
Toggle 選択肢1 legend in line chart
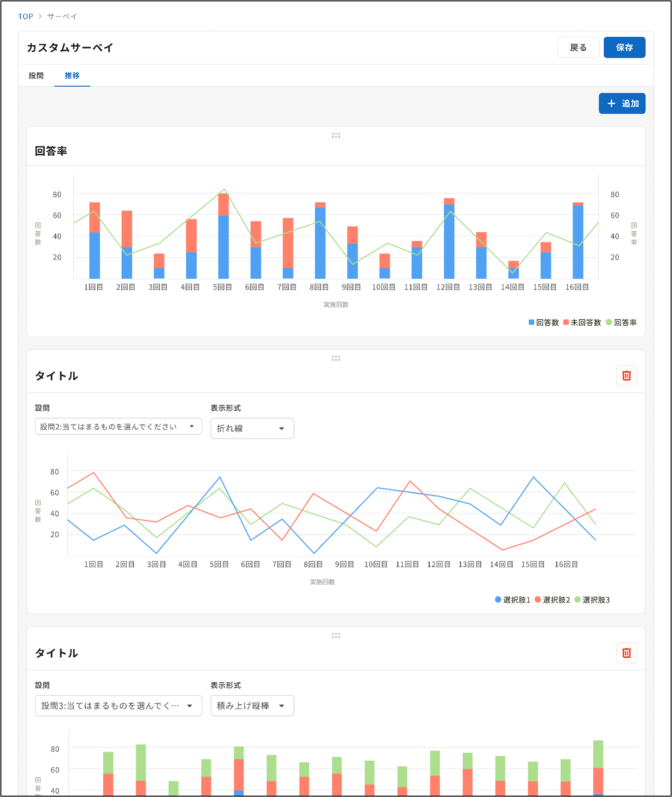[x=513, y=600]
